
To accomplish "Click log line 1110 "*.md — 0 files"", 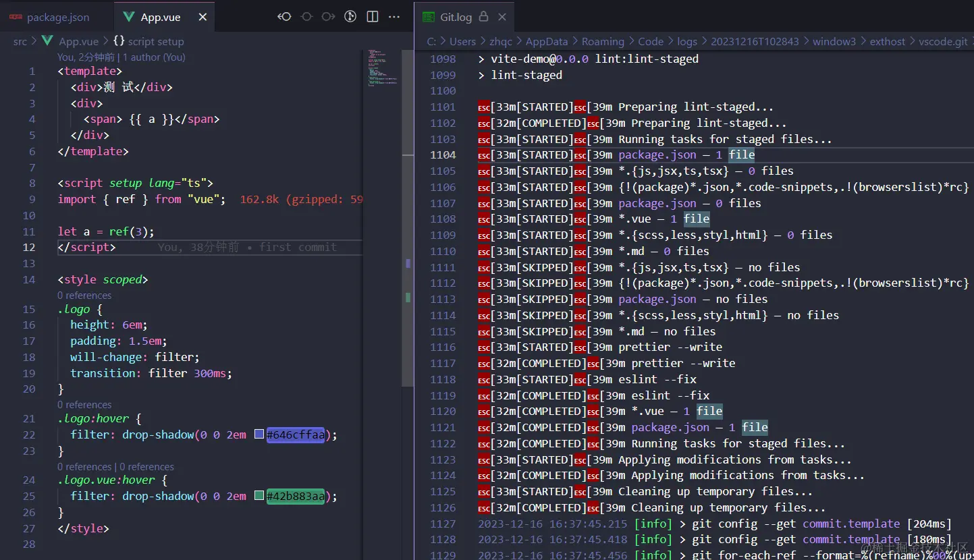I will pos(593,251).
